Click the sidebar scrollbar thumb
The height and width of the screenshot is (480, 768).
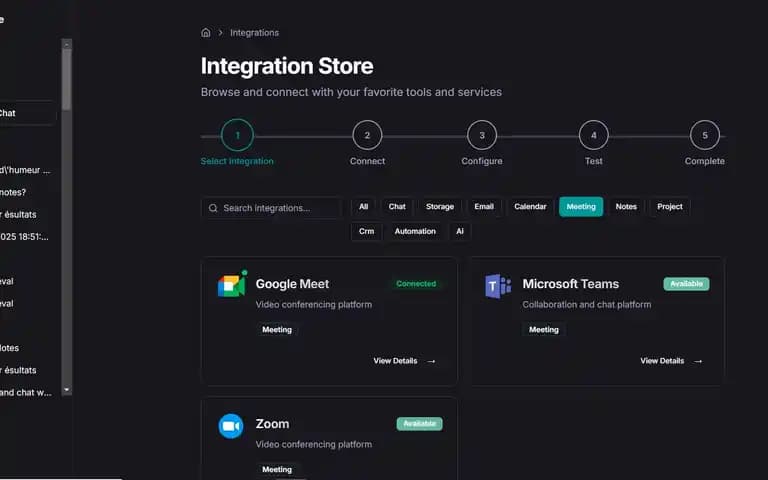(67, 79)
